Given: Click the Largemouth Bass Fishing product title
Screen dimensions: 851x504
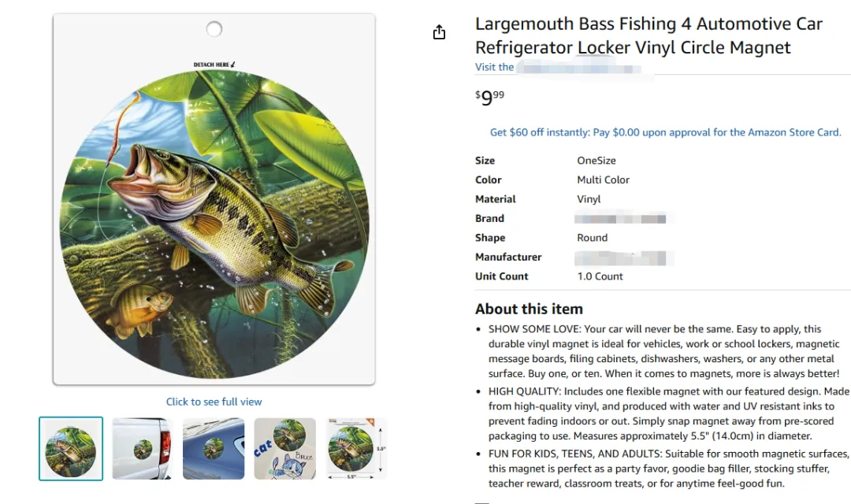Looking at the screenshot, I should coord(648,35).
